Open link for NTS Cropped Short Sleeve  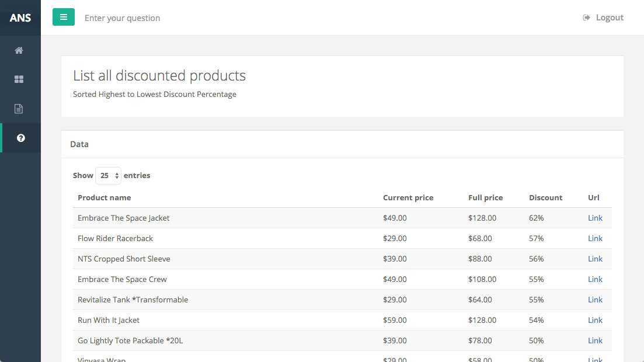click(595, 259)
